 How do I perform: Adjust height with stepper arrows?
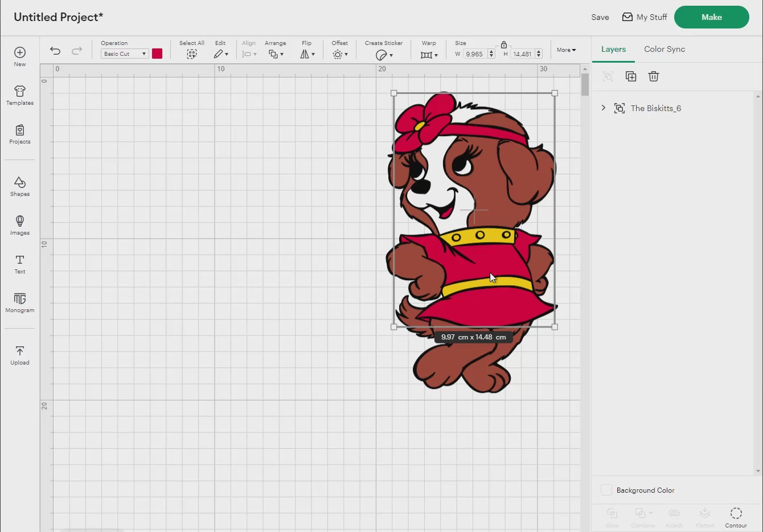pos(539,54)
